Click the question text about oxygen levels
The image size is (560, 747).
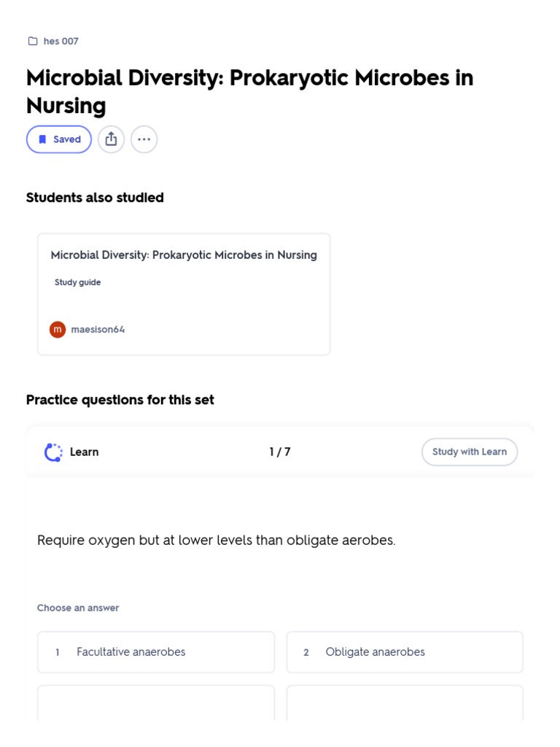click(216, 541)
